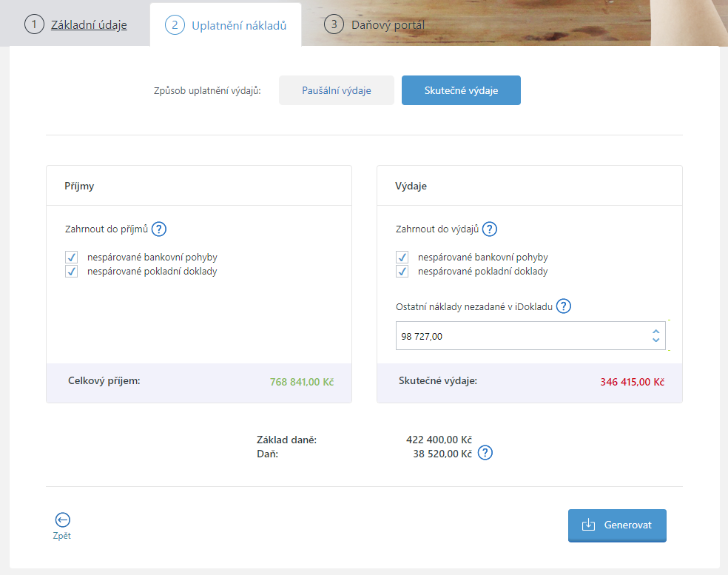Screen dimensions: 728x575
Task: Increase Ostatní náklady value with up arrow
Action: [655, 332]
